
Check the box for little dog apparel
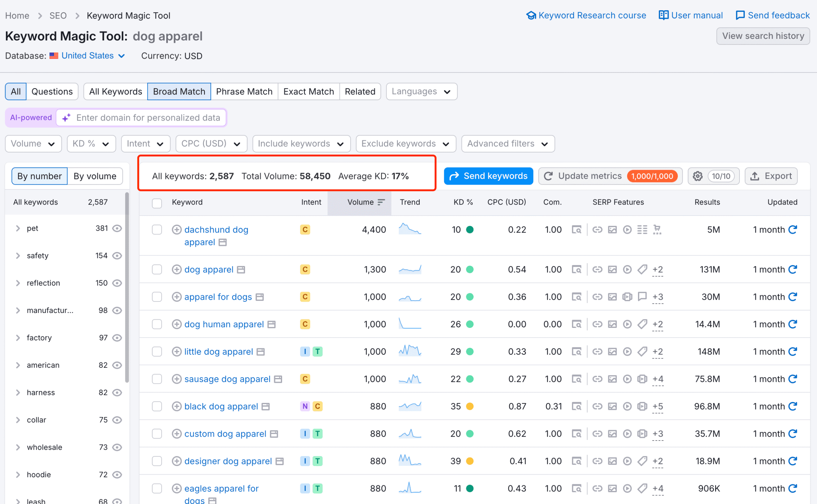pyautogui.click(x=157, y=352)
